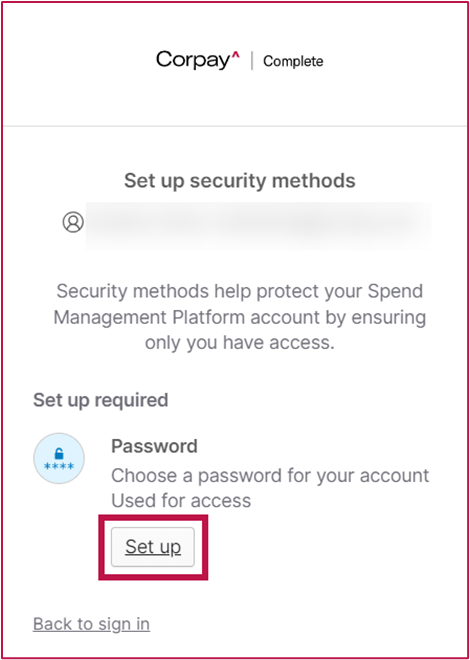The height and width of the screenshot is (660, 470).
Task: Click the red caret mark in Corpay logo
Action: (x=236, y=56)
